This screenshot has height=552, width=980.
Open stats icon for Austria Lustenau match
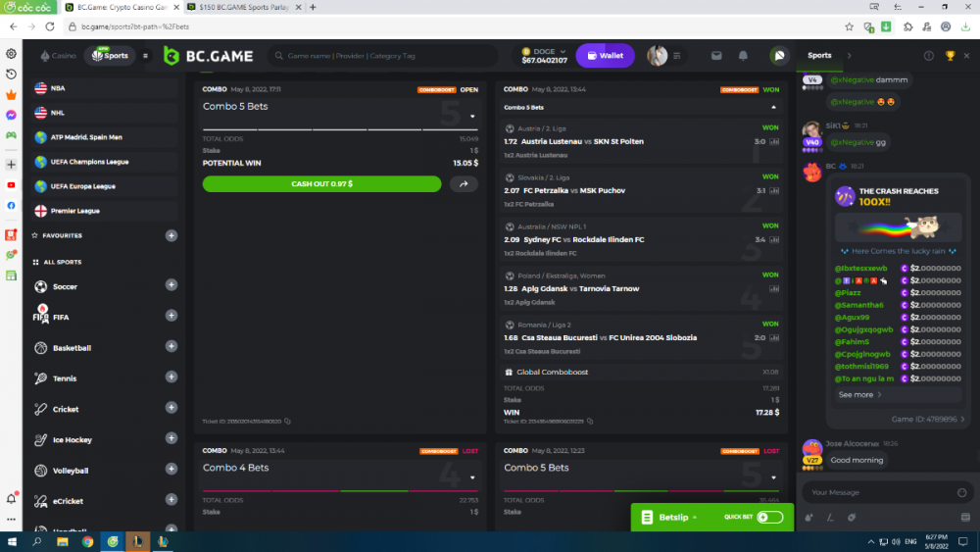[774, 141]
